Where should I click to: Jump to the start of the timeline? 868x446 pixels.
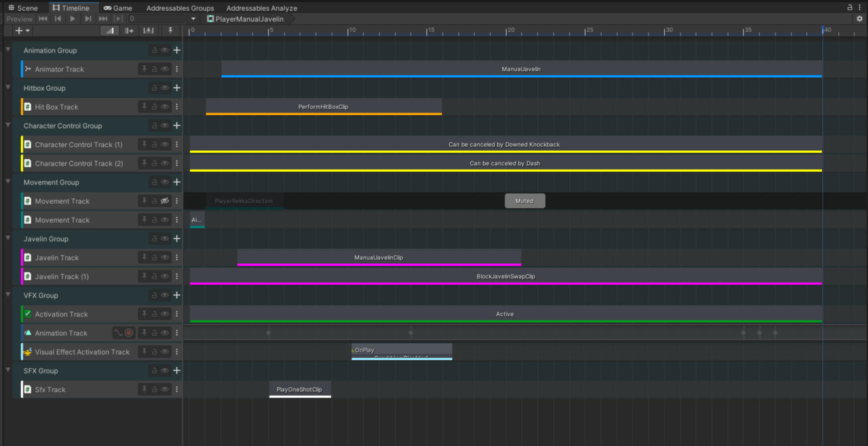tap(43, 19)
